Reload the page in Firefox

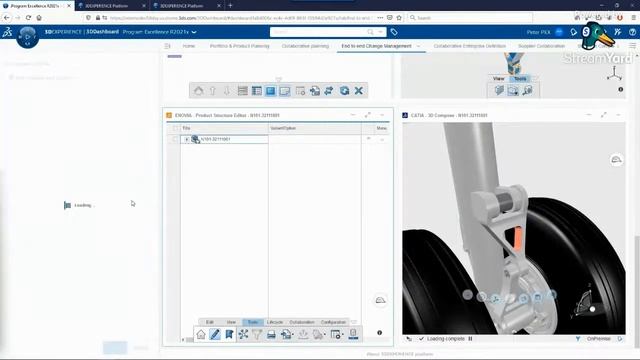[28, 18]
